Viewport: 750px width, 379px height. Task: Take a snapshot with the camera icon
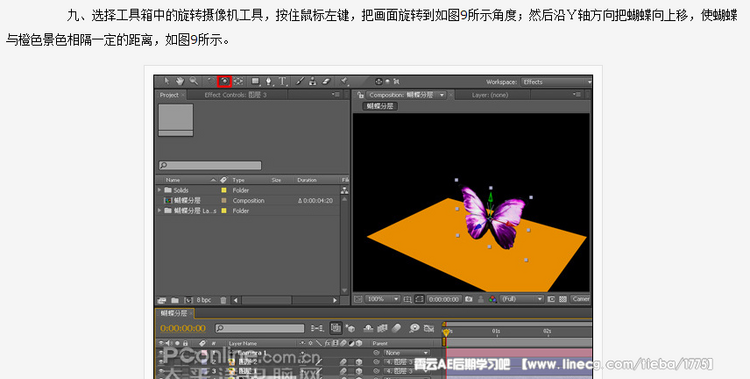[x=469, y=299]
